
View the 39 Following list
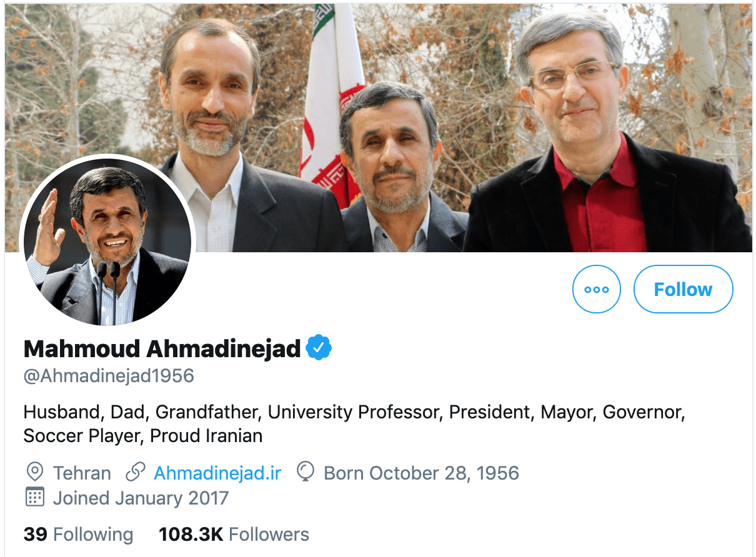coord(79,535)
